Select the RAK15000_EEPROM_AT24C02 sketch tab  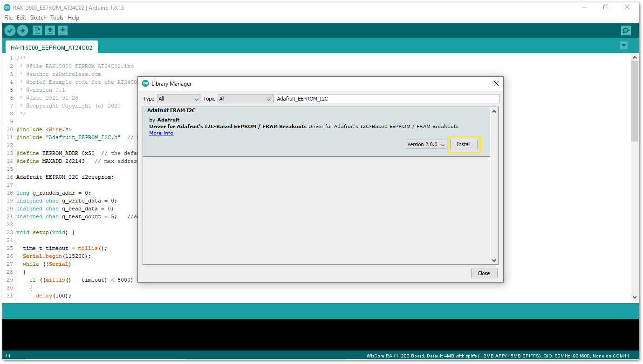pos(51,47)
